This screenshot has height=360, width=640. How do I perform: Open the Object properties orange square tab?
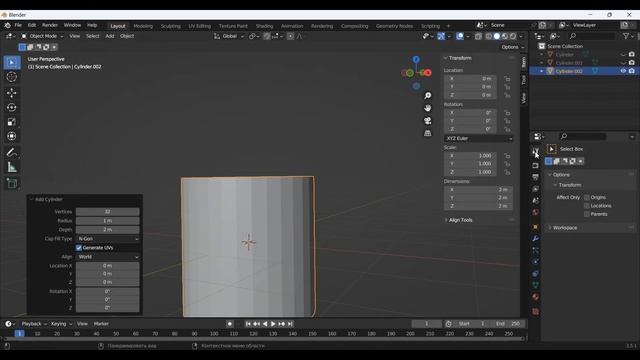[536, 227]
